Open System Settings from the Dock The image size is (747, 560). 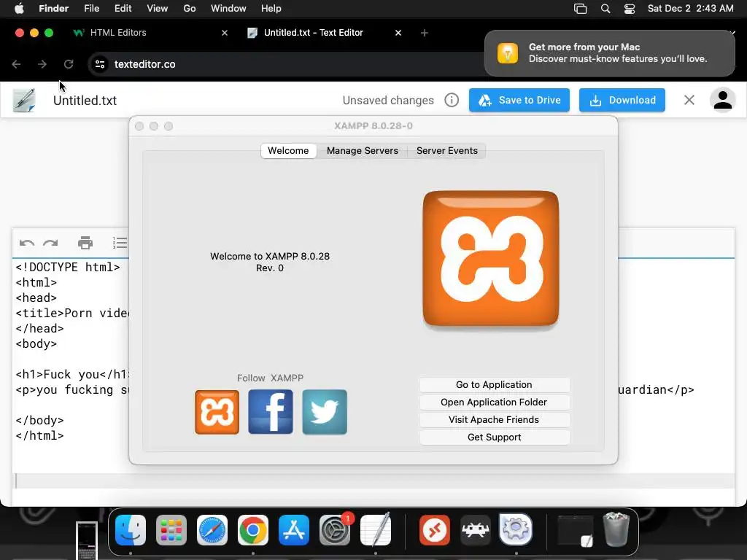click(x=334, y=530)
